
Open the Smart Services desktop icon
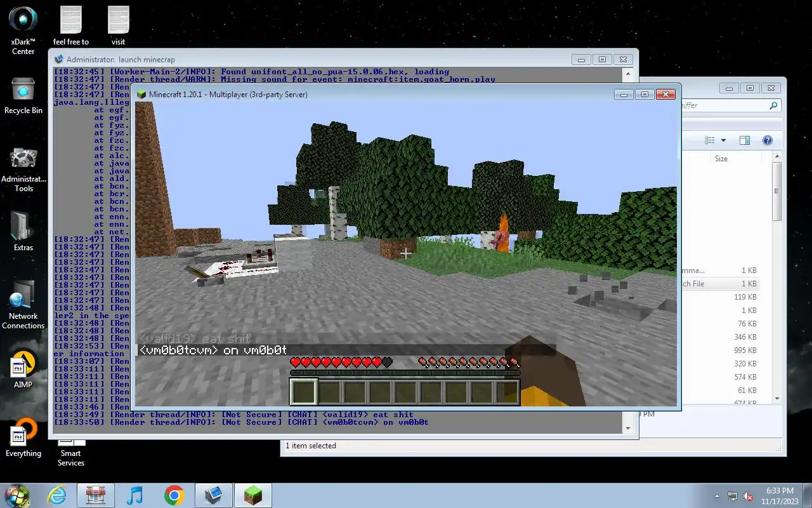[71, 452]
